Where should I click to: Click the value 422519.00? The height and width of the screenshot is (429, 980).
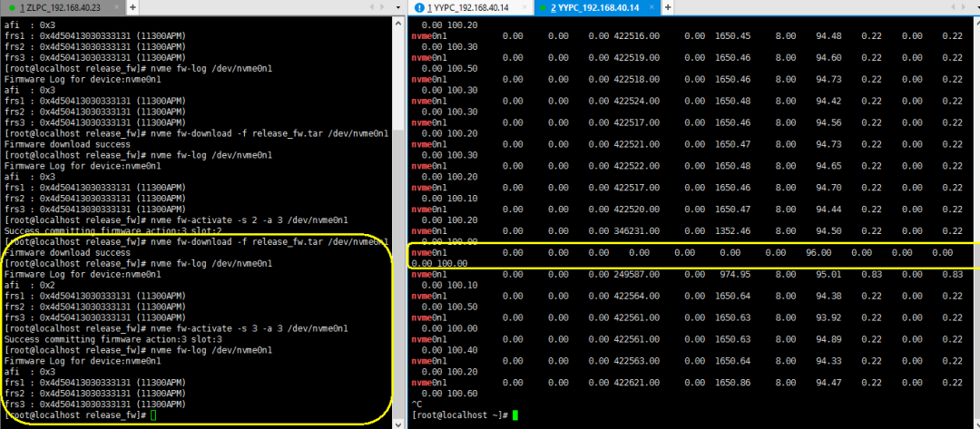click(636, 57)
